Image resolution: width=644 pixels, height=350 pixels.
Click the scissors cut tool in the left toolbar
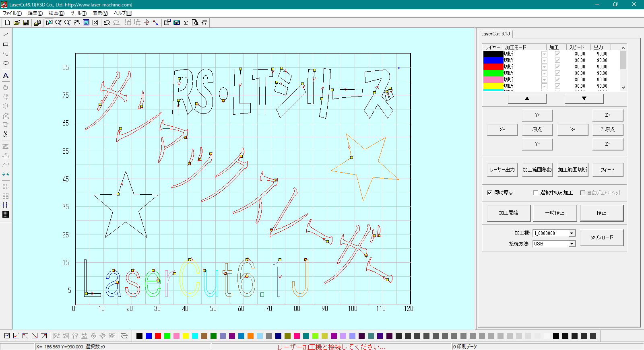(x=6, y=134)
